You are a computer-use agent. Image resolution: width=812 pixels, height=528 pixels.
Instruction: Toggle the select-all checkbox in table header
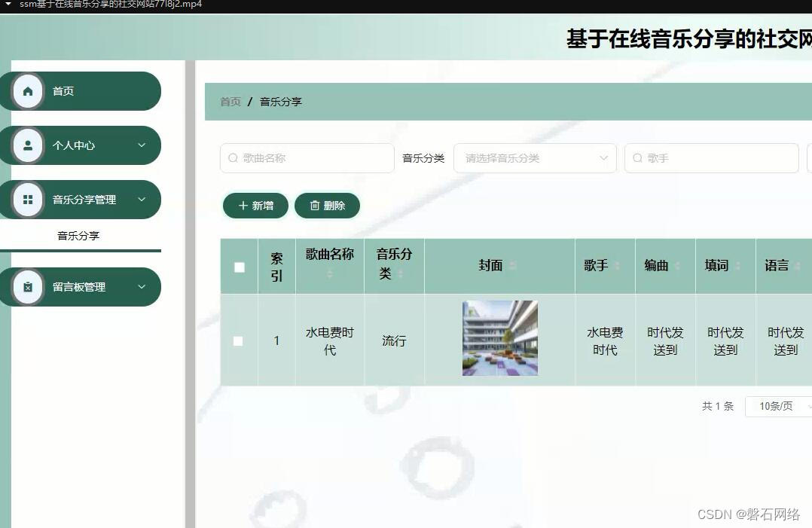point(240,267)
